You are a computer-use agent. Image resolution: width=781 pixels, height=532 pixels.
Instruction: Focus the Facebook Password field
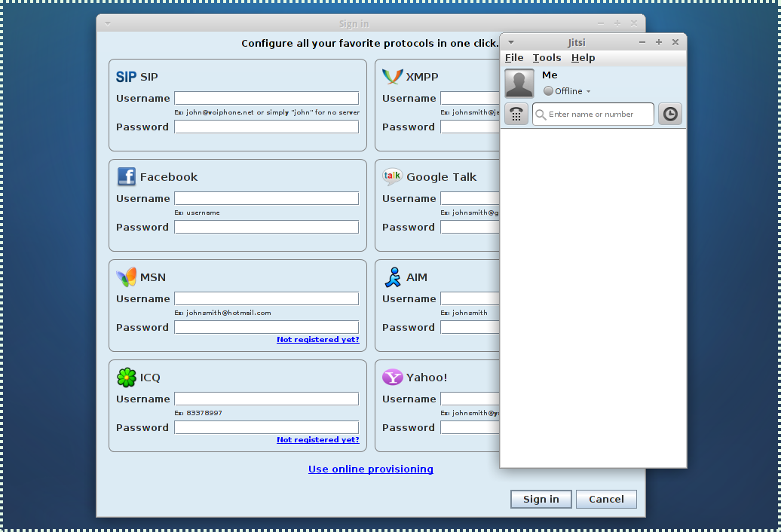tap(266, 227)
